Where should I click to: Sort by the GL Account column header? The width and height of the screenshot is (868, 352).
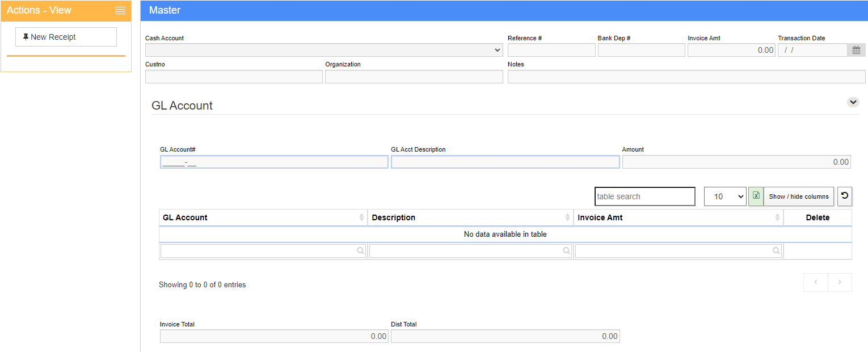(x=263, y=217)
